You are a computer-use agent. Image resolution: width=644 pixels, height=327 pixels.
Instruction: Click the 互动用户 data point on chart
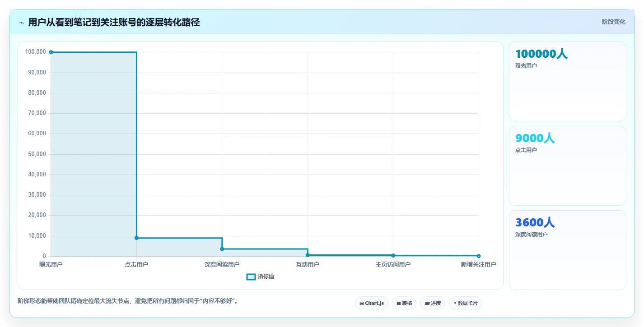308,255
